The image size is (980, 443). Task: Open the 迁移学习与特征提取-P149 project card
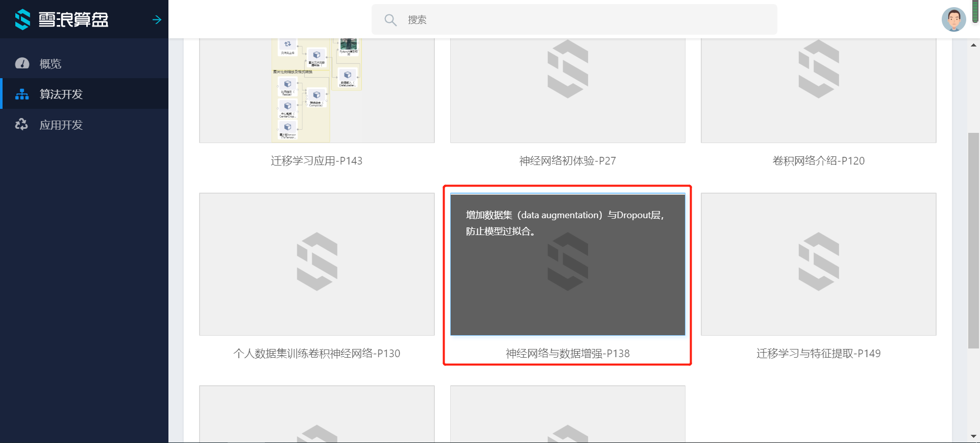[x=818, y=264]
